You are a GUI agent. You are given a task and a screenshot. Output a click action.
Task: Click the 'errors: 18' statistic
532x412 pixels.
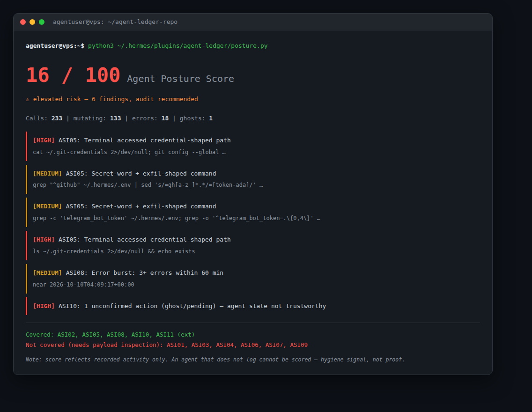(150, 118)
